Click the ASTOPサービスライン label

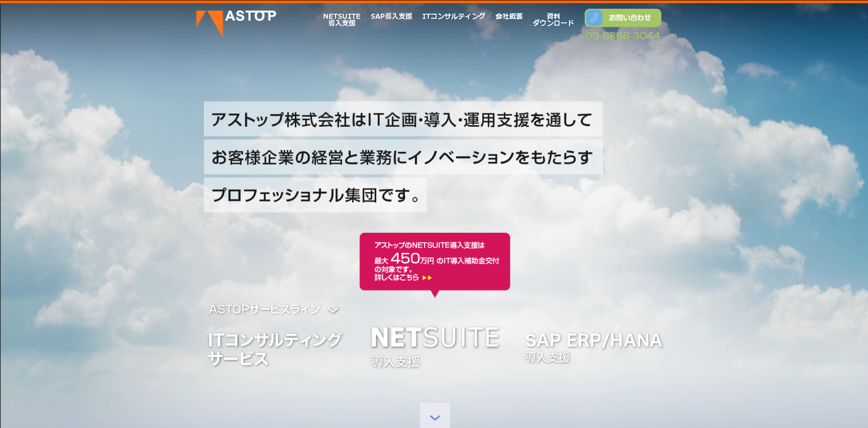tap(265, 310)
